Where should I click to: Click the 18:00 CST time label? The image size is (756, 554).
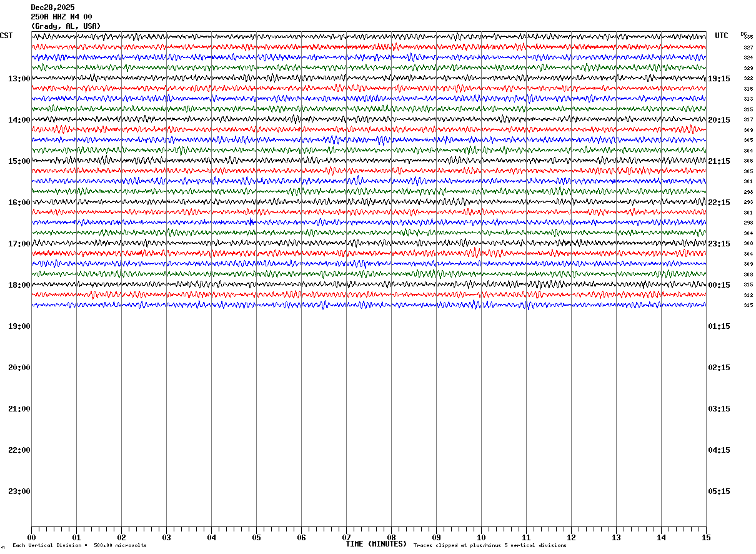(x=19, y=285)
